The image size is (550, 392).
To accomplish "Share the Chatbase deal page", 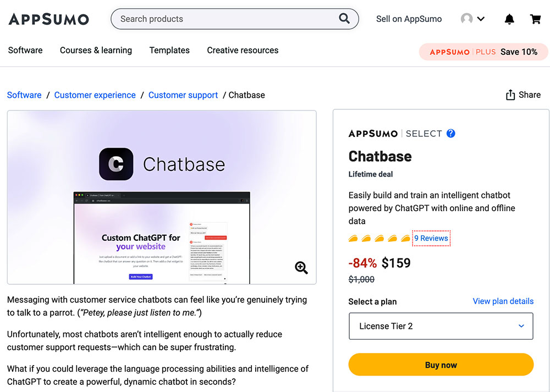I will tap(522, 95).
